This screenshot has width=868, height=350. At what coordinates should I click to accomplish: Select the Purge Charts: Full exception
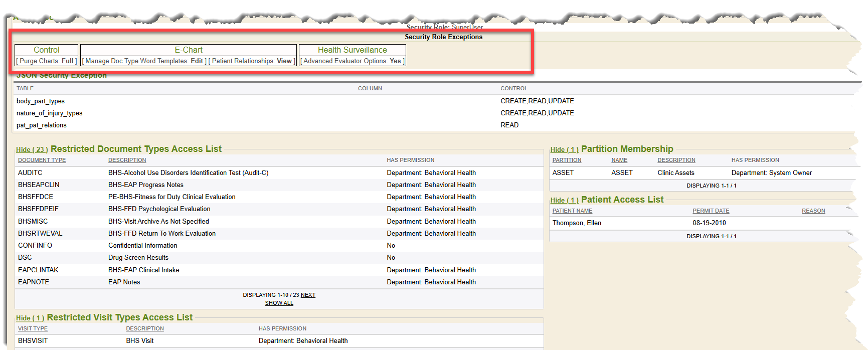47,61
